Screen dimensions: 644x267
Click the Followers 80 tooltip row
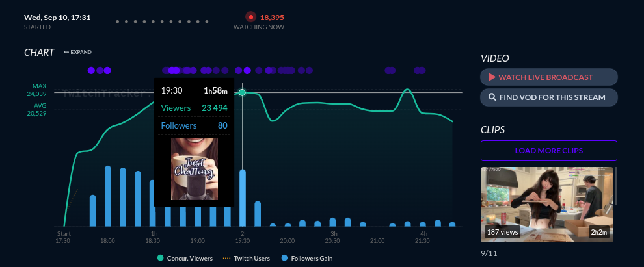195,126
